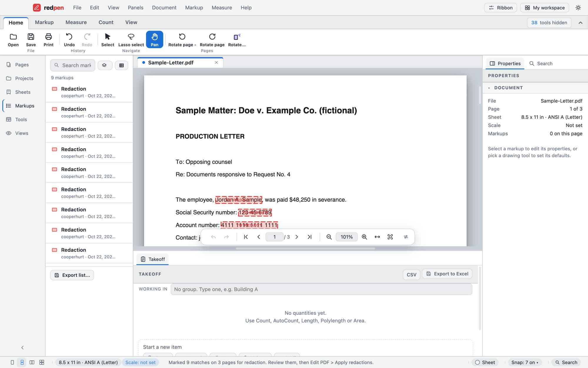Zoom in using the magnifier plus icon
Image resolution: width=588 pixels, height=368 pixels.
pyautogui.click(x=364, y=237)
